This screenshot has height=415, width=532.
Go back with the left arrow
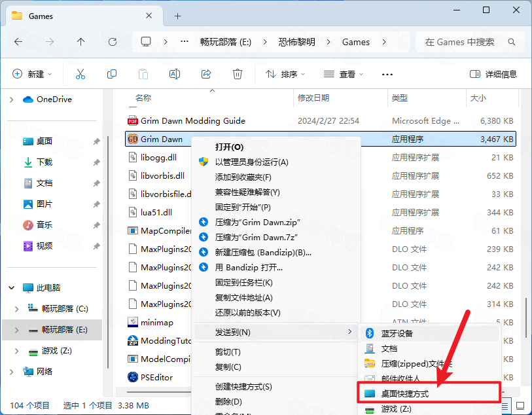point(18,42)
